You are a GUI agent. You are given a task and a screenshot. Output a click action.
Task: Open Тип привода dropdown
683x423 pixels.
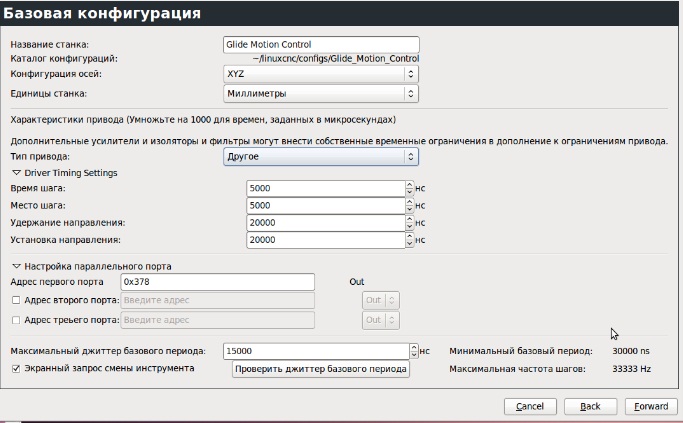[320, 157]
